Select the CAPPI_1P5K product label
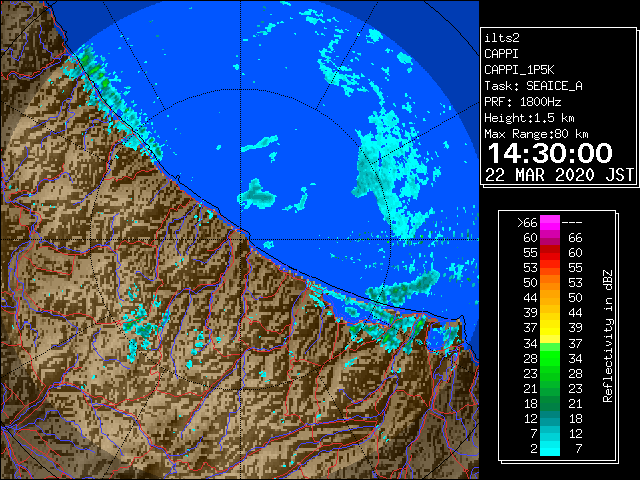Image resolution: width=640 pixels, height=480 pixels. tap(519, 70)
